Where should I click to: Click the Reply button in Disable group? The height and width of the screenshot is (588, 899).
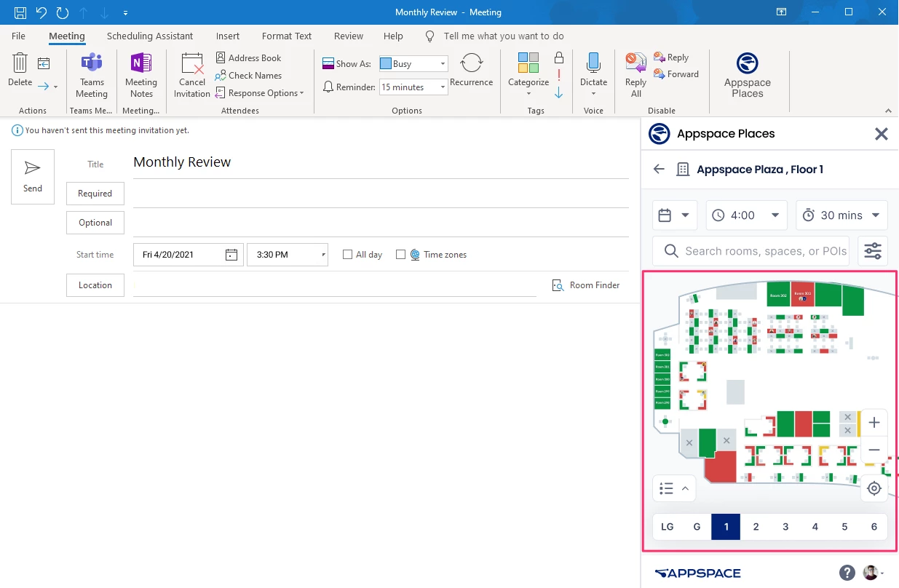tap(671, 57)
